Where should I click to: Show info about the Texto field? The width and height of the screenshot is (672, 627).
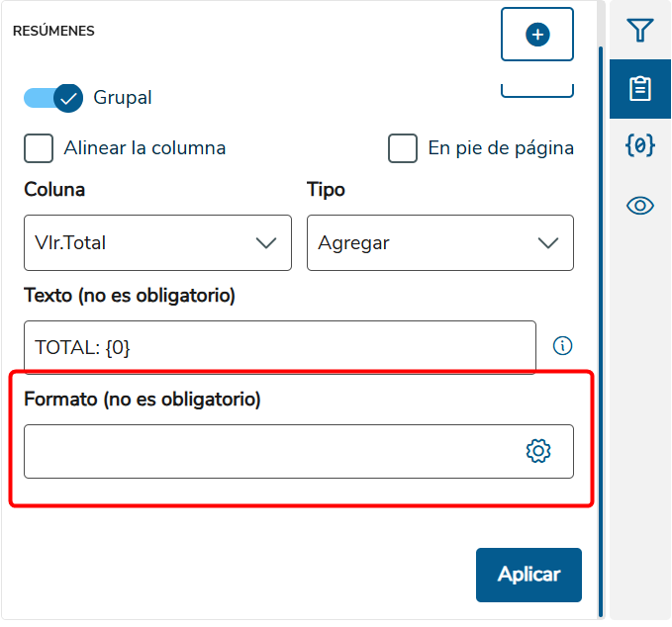(562, 345)
